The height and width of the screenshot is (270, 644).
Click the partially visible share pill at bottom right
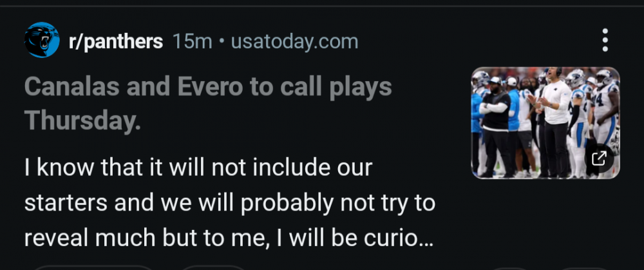pos(583,267)
